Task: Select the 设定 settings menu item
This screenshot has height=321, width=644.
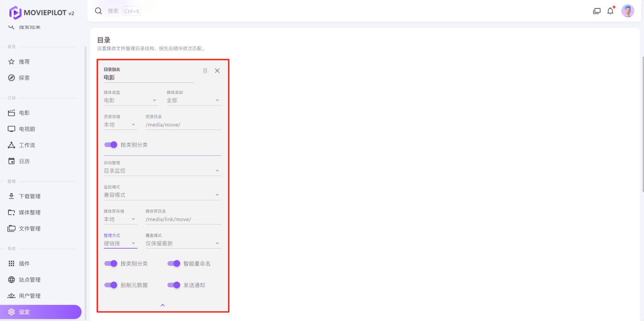Action: (24, 312)
